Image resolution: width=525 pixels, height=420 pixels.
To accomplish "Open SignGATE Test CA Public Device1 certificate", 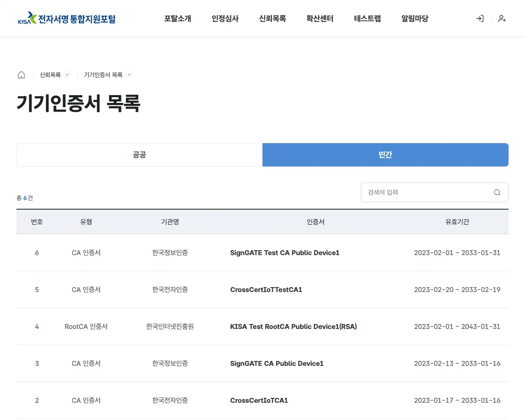I will coord(285,253).
